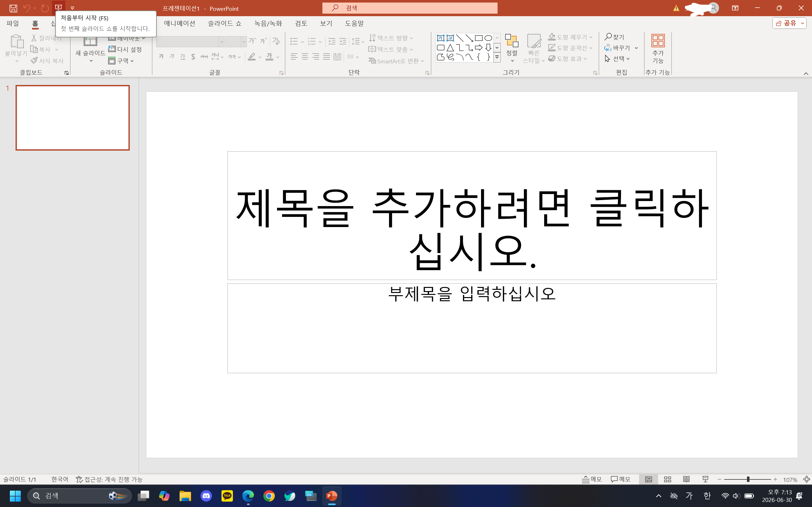Toggle text shadow S
812x507 pixels.
point(193,56)
